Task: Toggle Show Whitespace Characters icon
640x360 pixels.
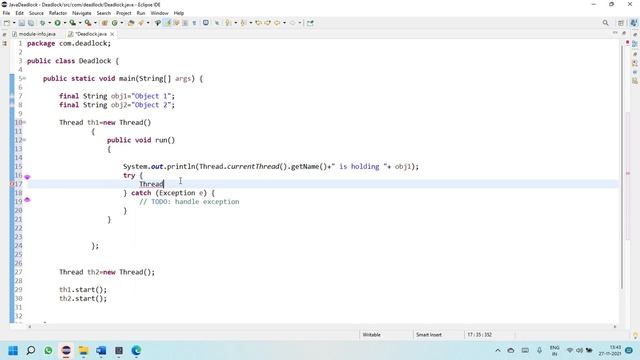Action: 194,23
